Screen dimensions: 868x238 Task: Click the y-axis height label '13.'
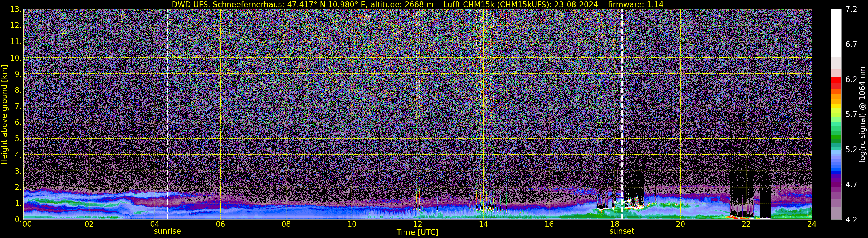click(x=16, y=9)
